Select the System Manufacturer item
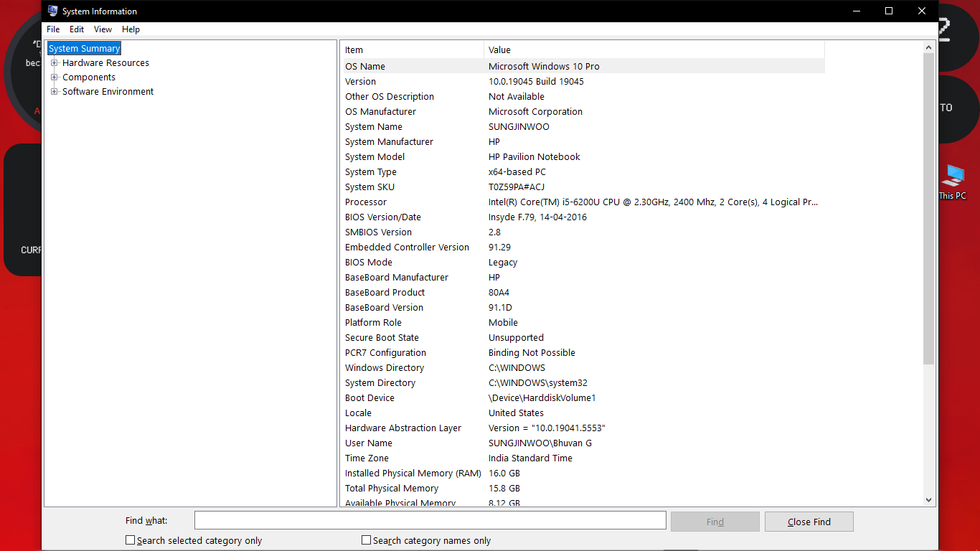Screen dimensions: 980x551 389,141
